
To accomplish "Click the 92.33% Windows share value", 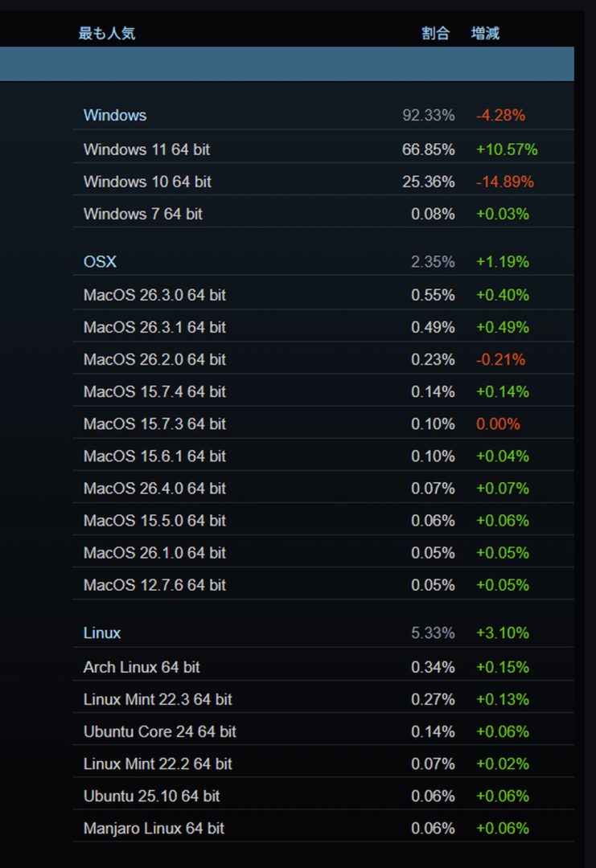I will pos(428,115).
